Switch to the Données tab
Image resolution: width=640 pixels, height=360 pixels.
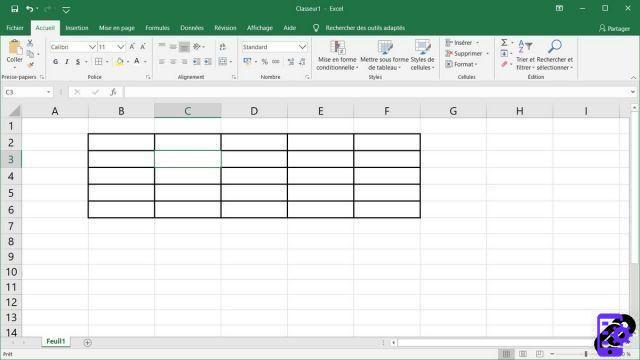[192, 28]
